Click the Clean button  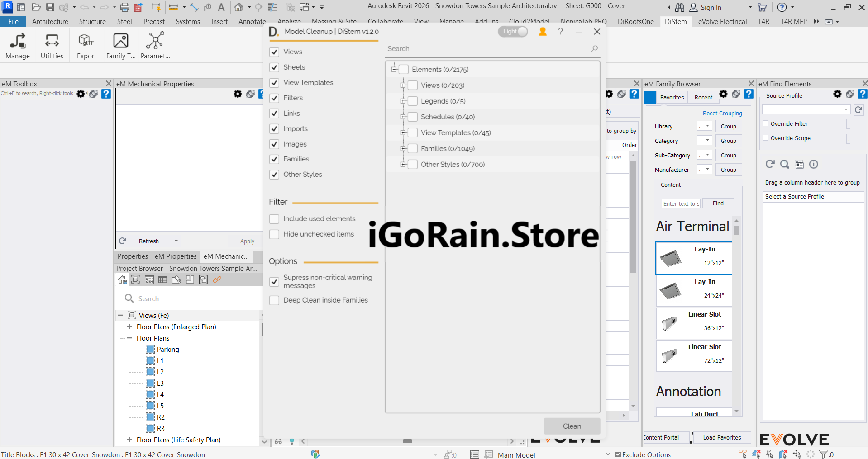[572, 426]
